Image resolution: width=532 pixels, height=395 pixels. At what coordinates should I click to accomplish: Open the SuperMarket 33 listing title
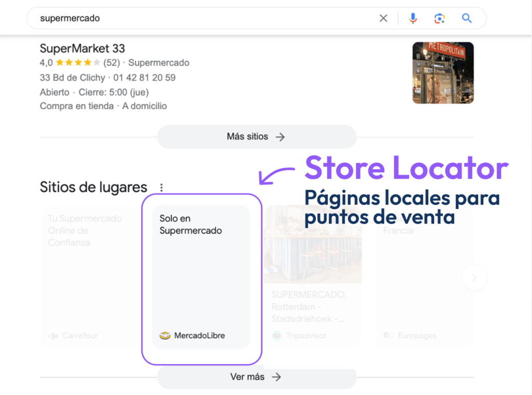point(83,48)
